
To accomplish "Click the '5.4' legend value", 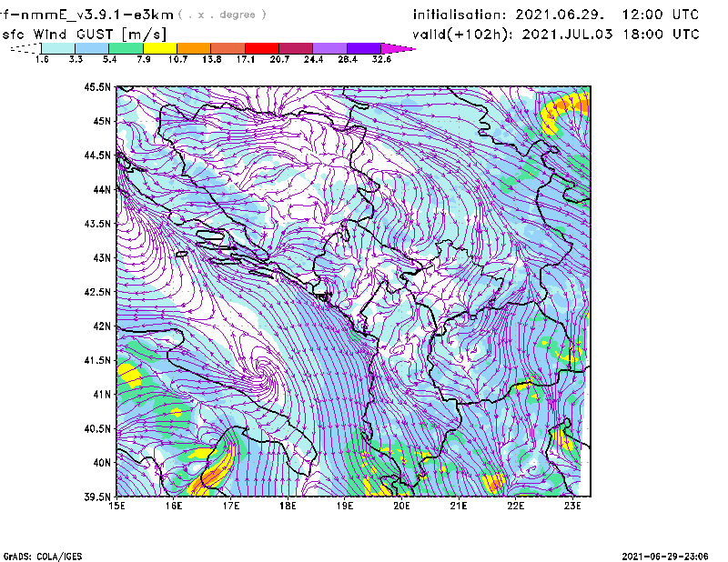I will 109,59.
